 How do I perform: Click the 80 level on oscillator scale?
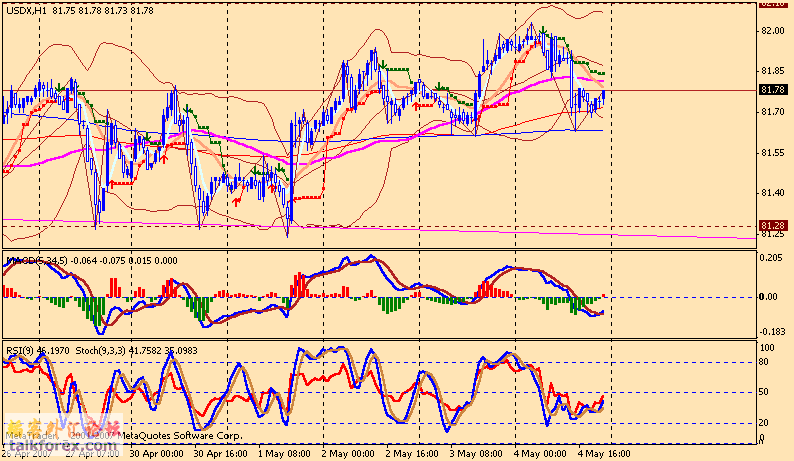coord(764,362)
